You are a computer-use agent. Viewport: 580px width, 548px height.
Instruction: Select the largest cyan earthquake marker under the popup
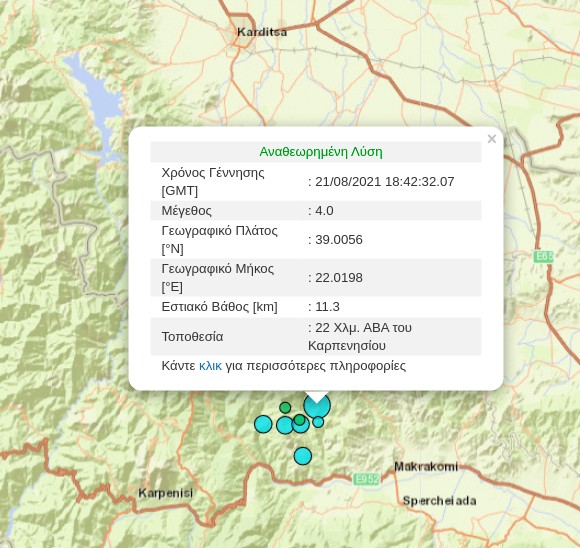click(317, 405)
